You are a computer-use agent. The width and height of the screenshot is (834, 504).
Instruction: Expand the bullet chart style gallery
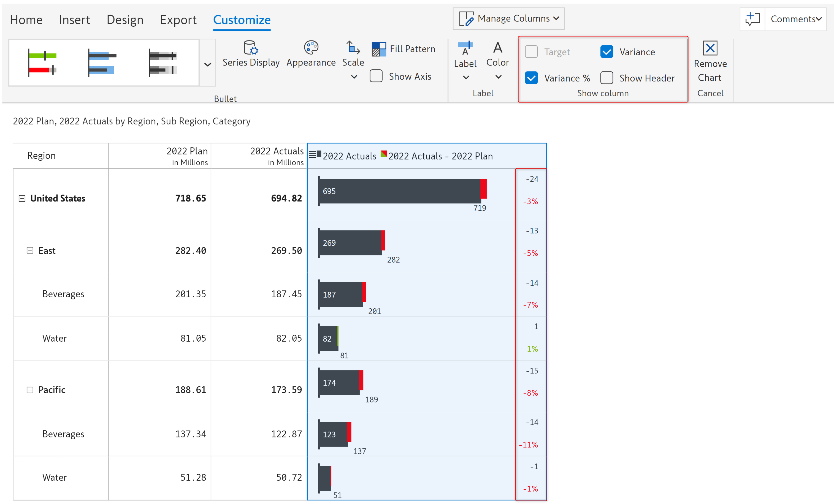point(208,64)
